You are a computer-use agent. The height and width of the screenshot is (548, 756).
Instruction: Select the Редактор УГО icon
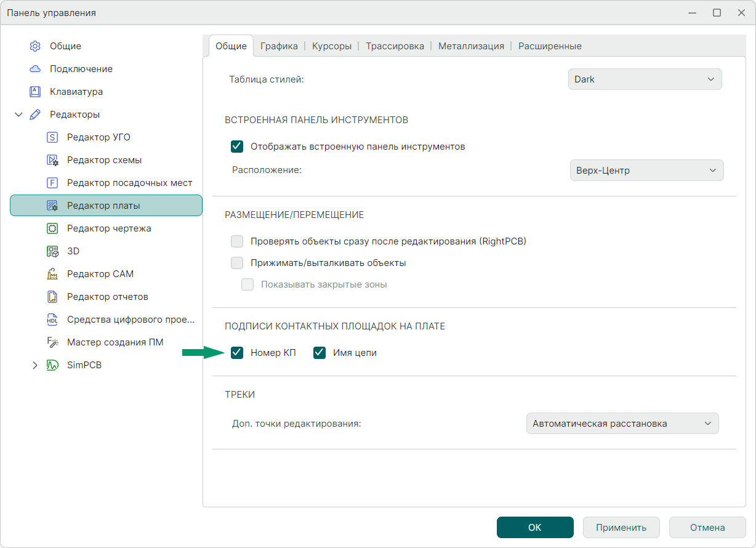pyautogui.click(x=52, y=137)
